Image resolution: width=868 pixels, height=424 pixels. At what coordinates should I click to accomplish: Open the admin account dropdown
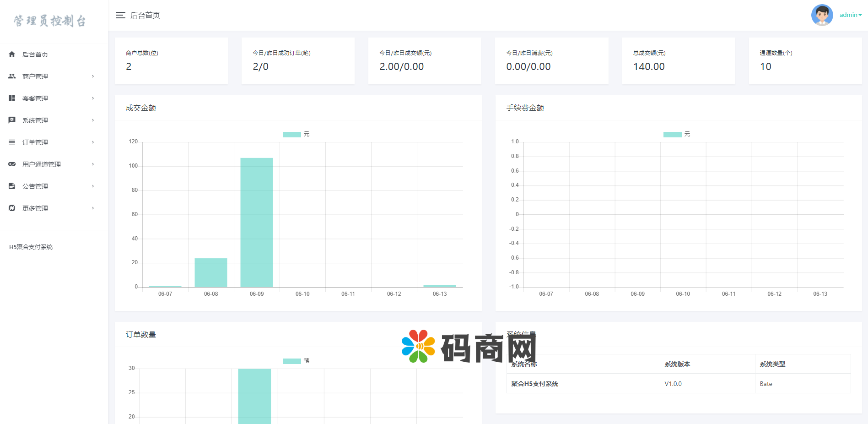850,15
